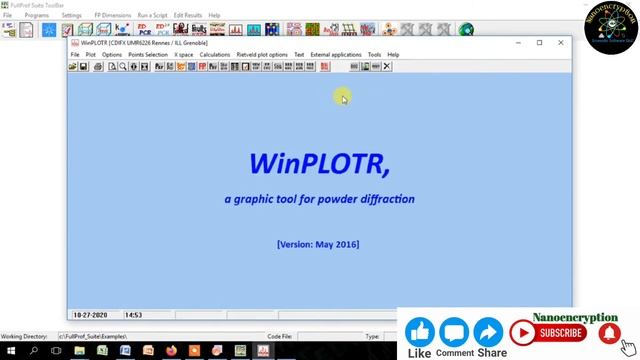
Task: Open Word from the taskbar
Action: pos(125,351)
